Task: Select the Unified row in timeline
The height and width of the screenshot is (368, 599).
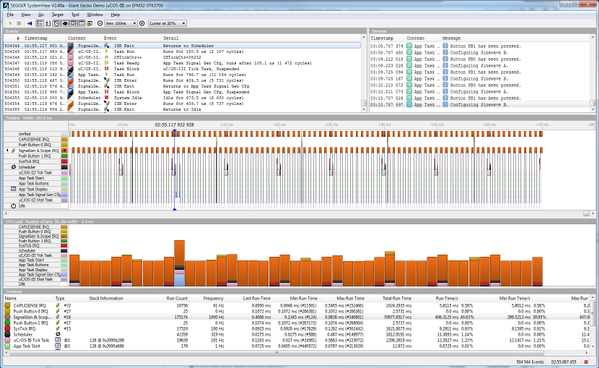Action: (x=36, y=134)
